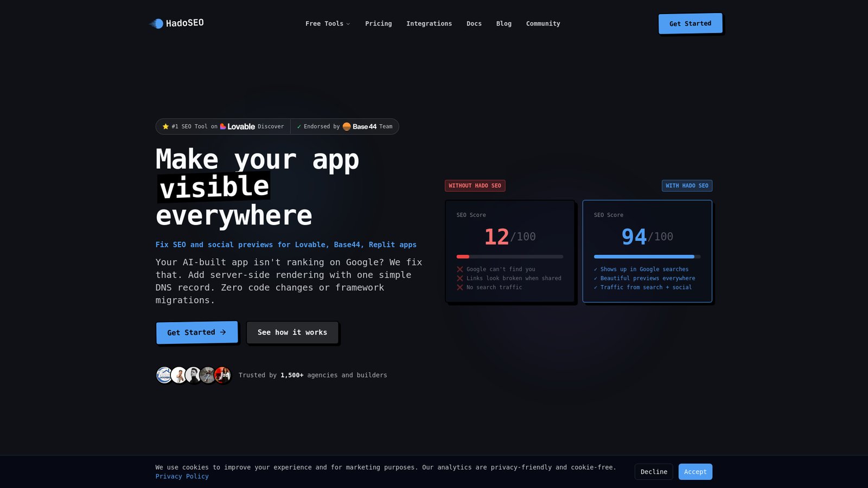
Task: Click the Lovable heart logo icon
Action: pos(223,126)
